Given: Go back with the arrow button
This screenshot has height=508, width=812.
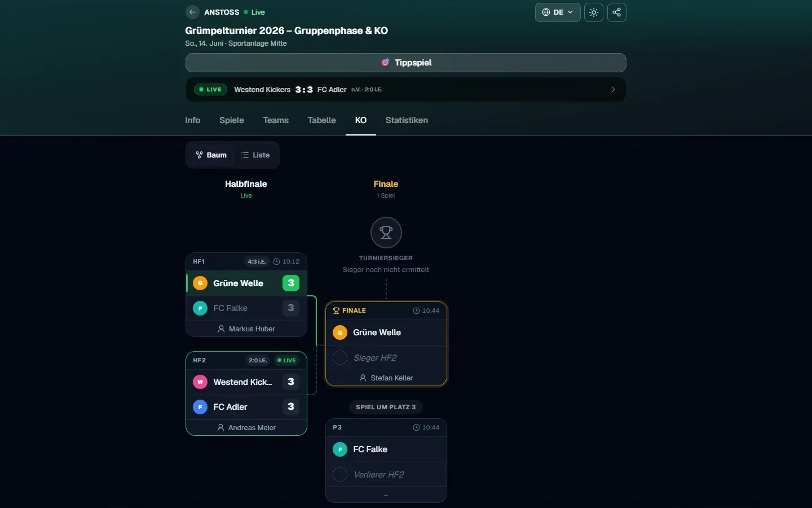Looking at the screenshot, I should pos(192,12).
